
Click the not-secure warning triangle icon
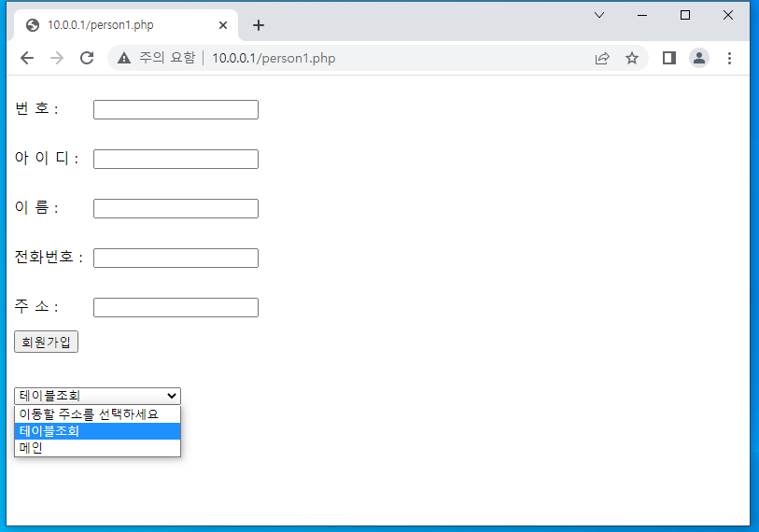click(x=124, y=58)
